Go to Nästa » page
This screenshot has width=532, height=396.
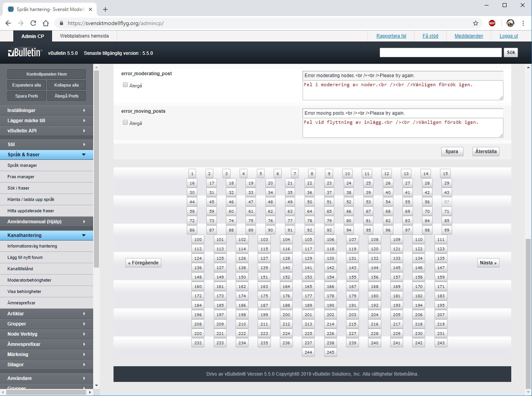488,263
